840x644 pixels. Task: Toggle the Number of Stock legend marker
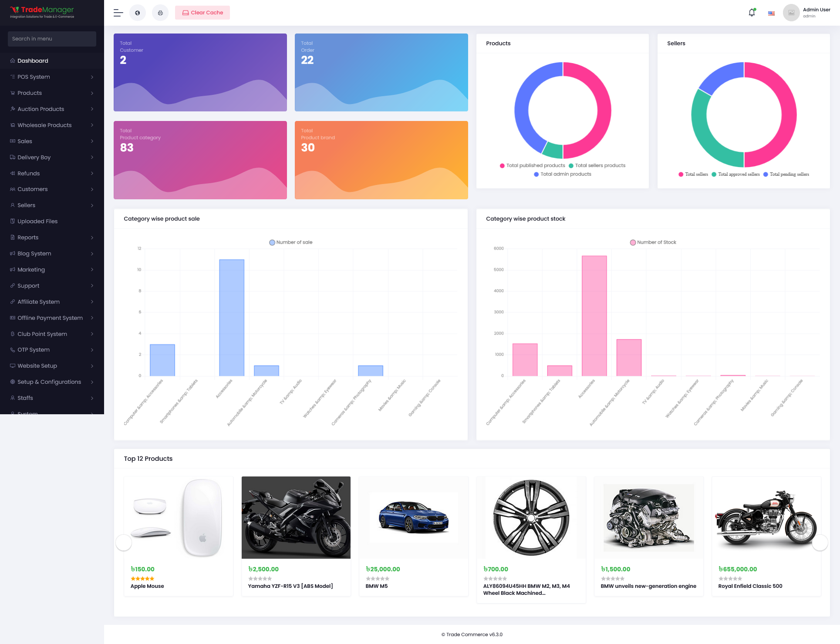tap(633, 242)
